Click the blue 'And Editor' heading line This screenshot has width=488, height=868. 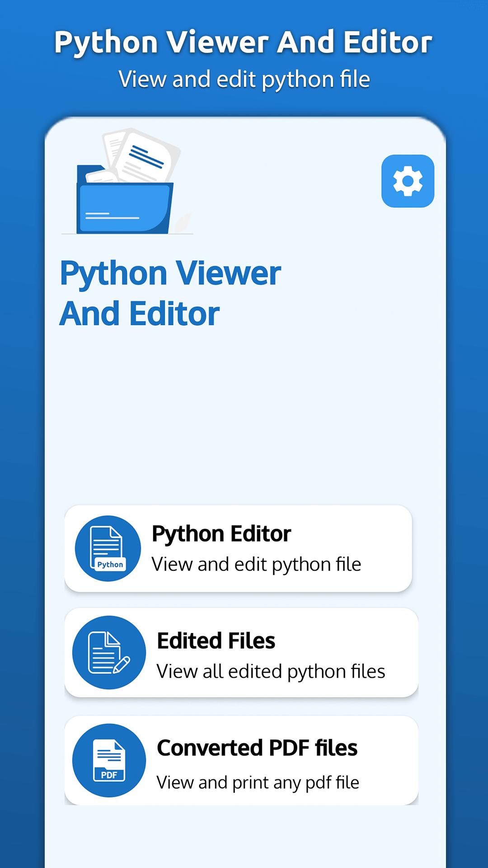pos(140,314)
